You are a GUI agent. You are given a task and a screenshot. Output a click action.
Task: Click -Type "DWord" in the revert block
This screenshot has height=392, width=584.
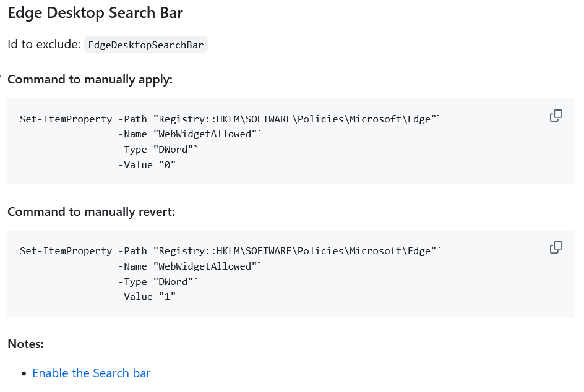tap(159, 281)
